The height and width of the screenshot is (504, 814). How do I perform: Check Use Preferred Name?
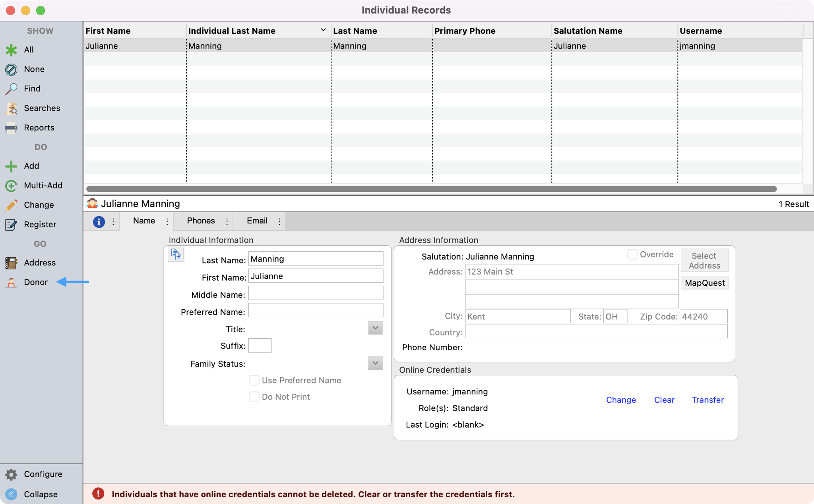tap(254, 380)
